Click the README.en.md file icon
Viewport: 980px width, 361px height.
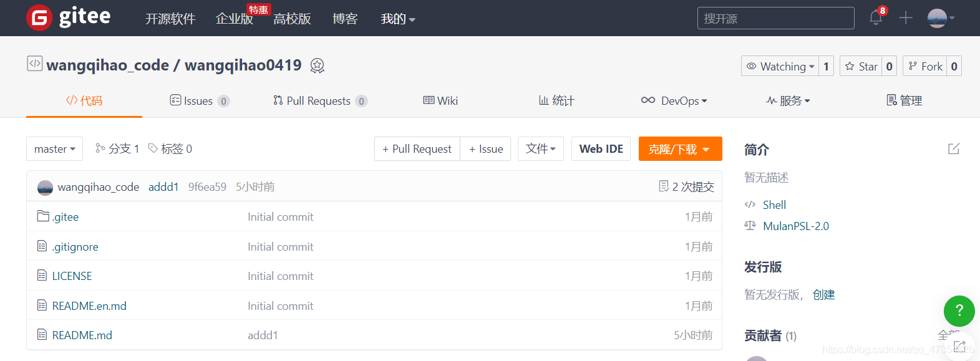[x=42, y=305]
